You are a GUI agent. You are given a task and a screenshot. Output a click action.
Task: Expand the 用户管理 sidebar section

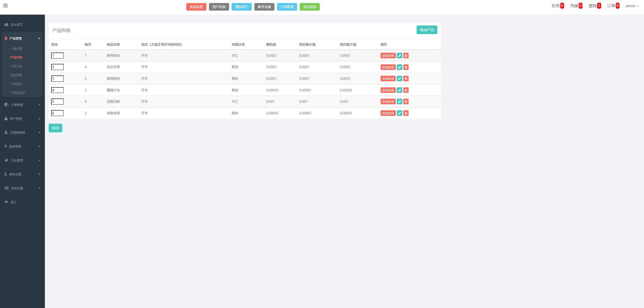tap(16, 119)
